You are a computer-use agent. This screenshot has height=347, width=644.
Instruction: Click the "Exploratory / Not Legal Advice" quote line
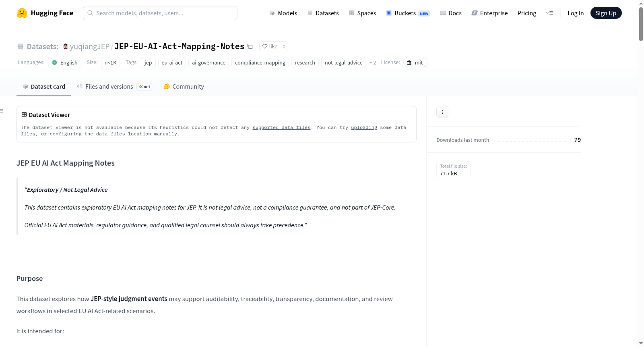66,190
